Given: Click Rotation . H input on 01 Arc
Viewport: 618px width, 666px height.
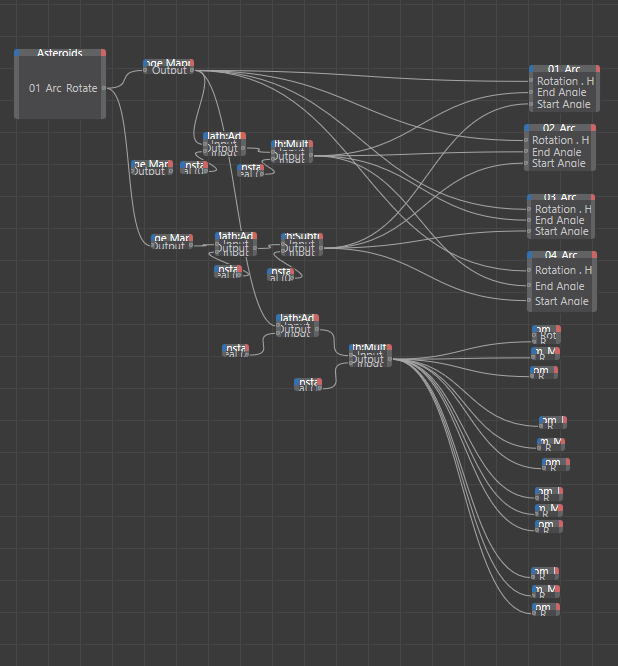Looking at the screenshot, I should pyautogui.click(x=532, y=81).
